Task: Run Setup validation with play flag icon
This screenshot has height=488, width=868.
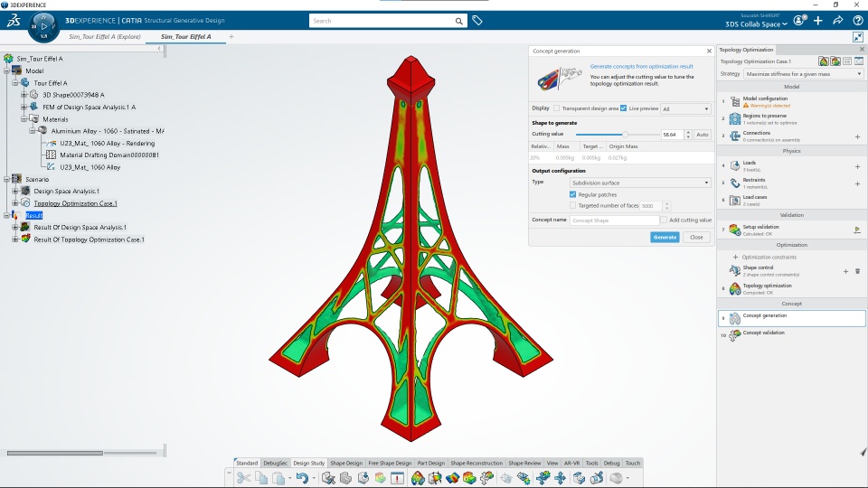Action: click(857, 230)
